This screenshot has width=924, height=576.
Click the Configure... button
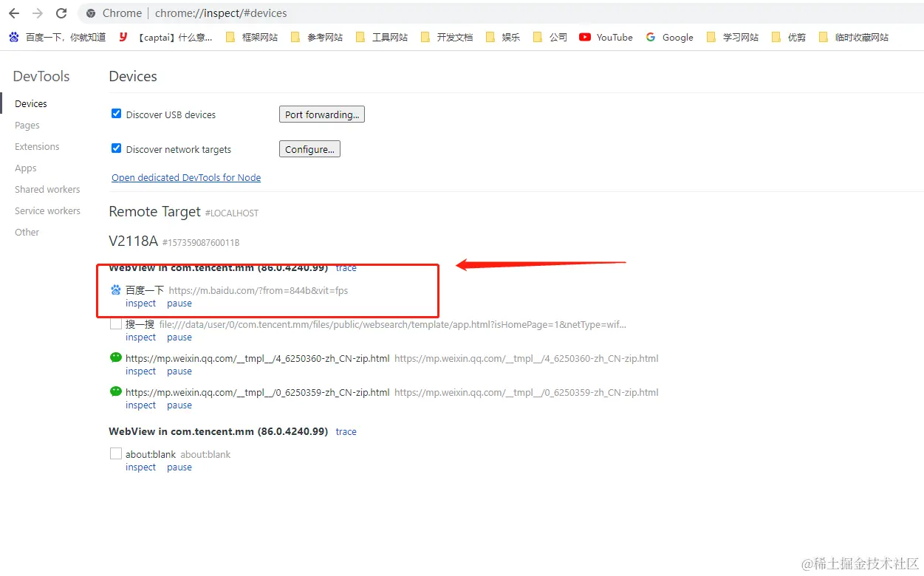[x=309, y=149]
